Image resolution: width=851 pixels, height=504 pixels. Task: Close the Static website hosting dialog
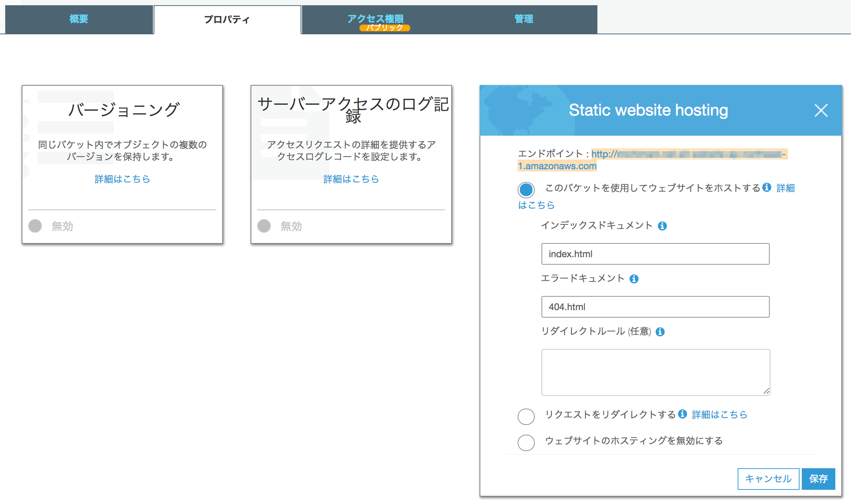[x=821, y=110]
